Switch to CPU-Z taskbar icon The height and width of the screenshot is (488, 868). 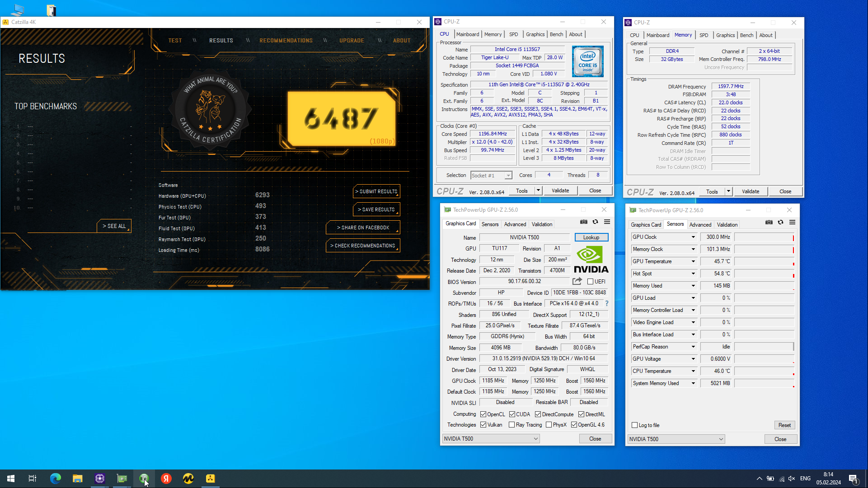click(x=100, y=479)
